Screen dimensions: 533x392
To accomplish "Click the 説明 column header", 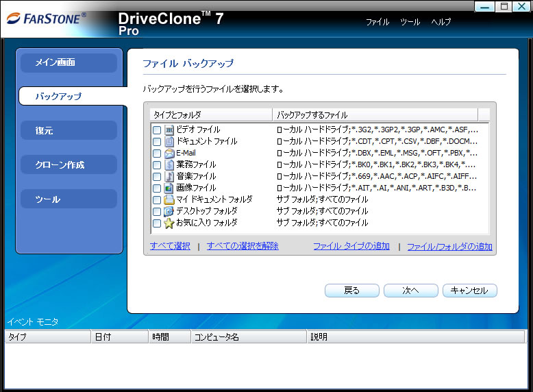I will pyautogui.click(x=416, y=337).
